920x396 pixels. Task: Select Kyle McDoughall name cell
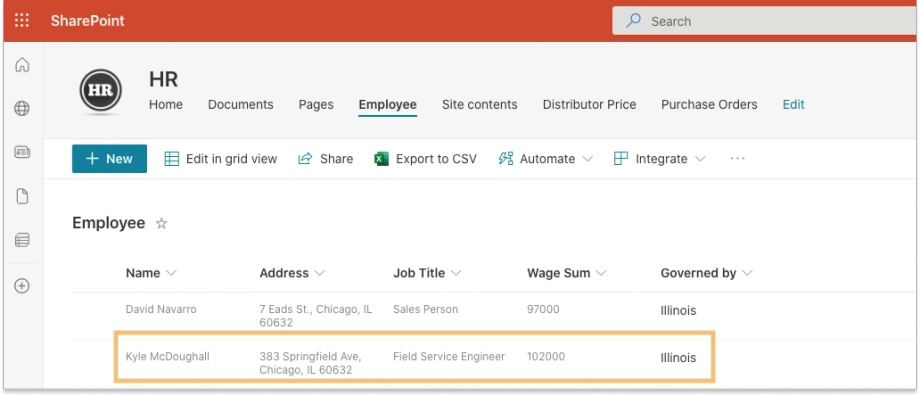[x=167, y=356]
